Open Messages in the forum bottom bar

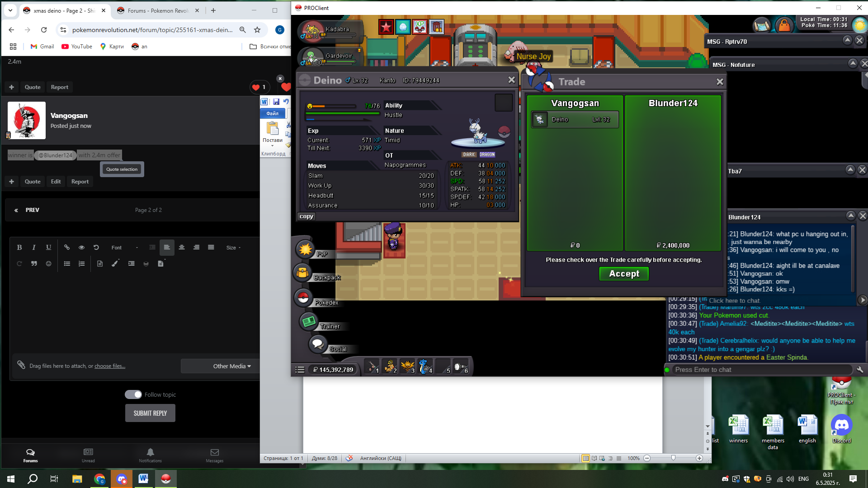[215, 455]
